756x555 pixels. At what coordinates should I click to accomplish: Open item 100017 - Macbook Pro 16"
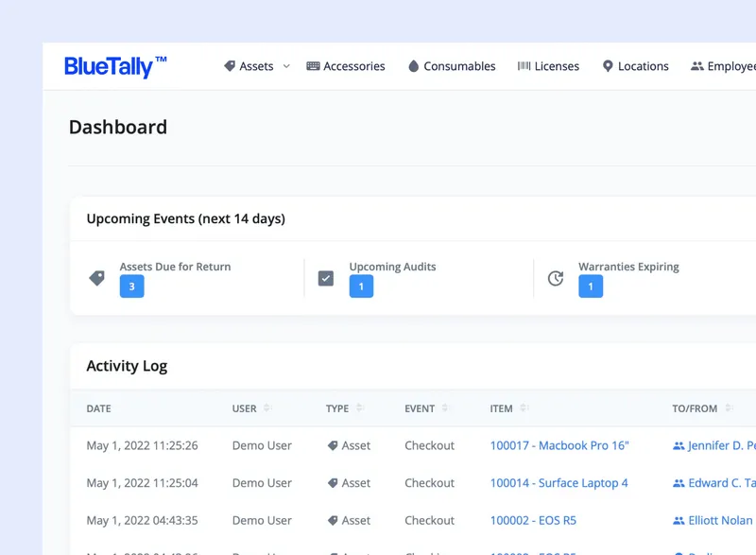[x=559, y=445]
